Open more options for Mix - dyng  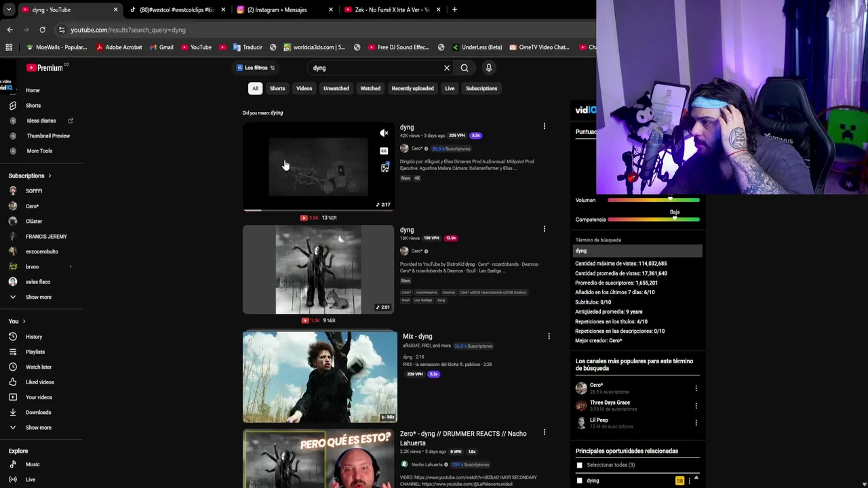549,336
